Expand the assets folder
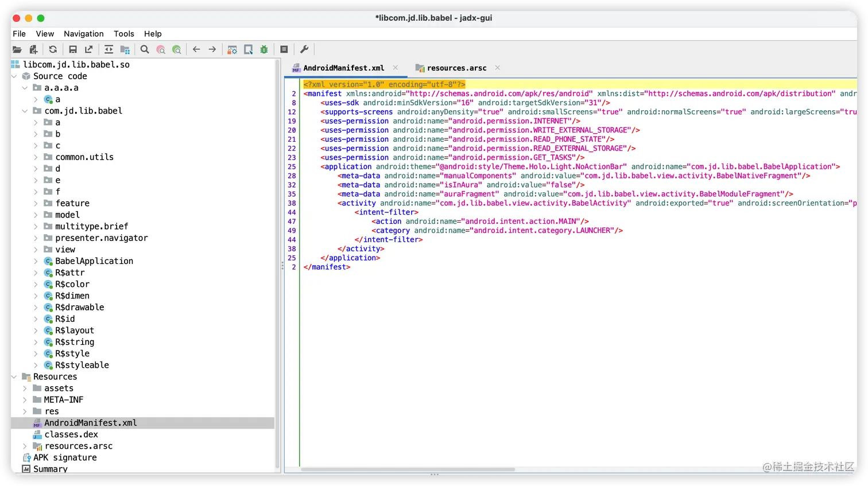The image size is (868, 486). click(25, 388)
